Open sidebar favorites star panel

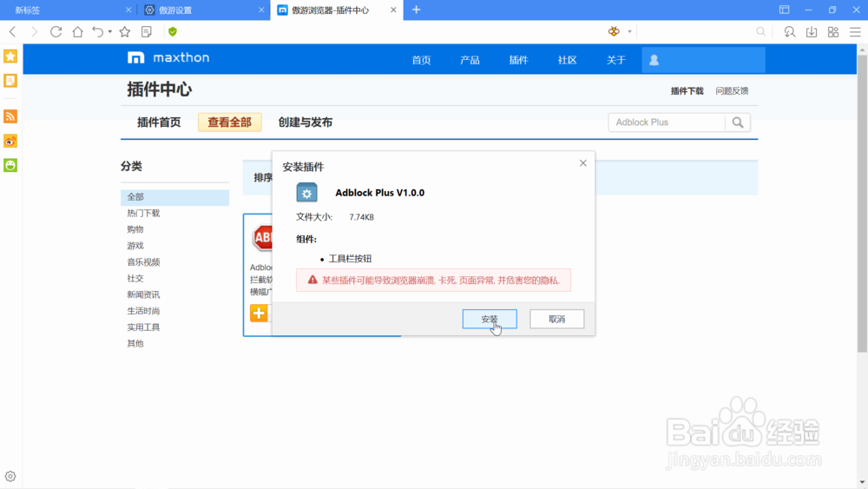(10, 56)
